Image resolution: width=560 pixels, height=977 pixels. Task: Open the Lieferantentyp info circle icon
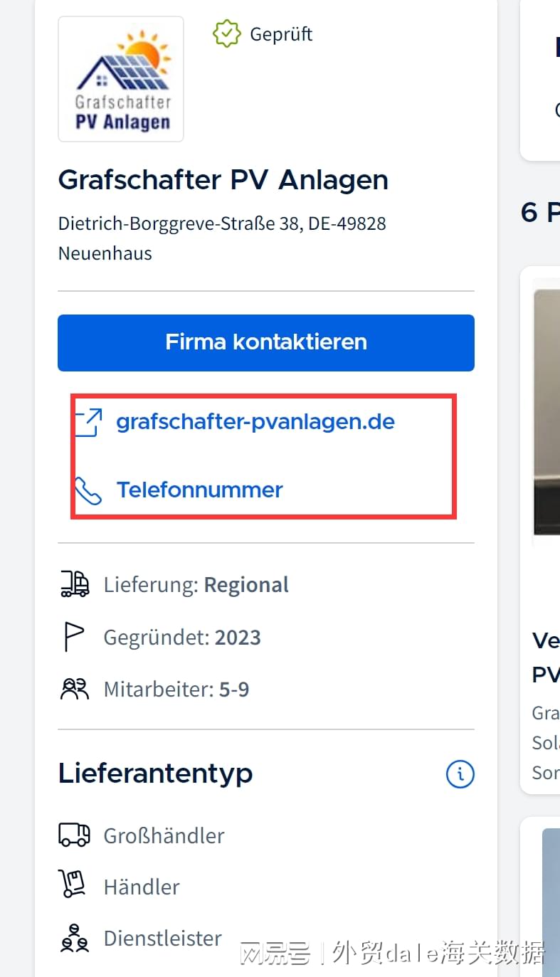[460, 773]
